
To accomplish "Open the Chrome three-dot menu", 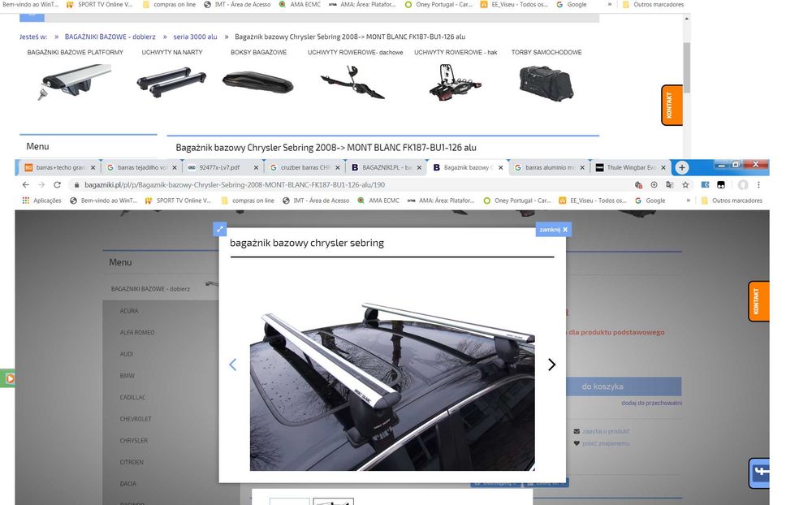I will (758, 185).
